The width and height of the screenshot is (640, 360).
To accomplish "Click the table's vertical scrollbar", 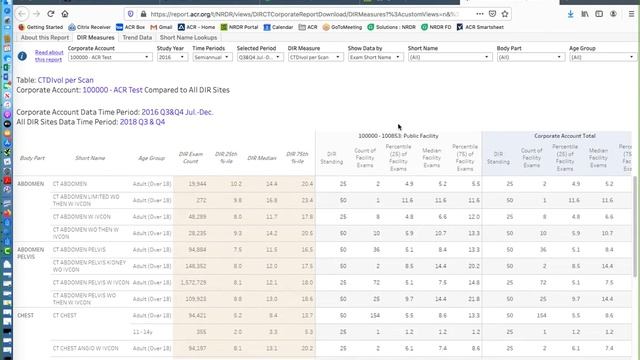I will [x=635, y=227].
